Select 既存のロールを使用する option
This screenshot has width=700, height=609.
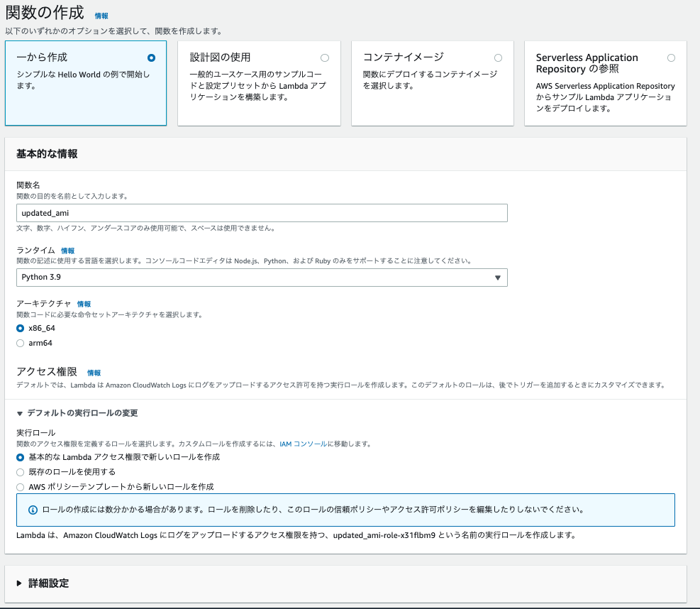click(x=21, y=472)
